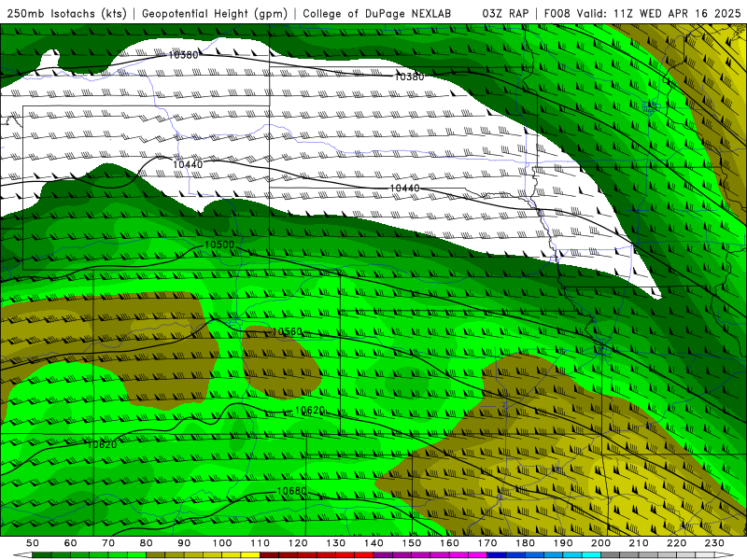The image size is (747, 560).
Task: Select the 220 label on color scale
Action: pyautogui.click(x=677, y=543)
